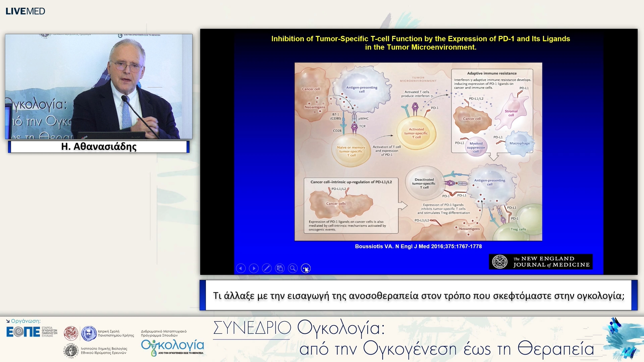Open the pen annotation tool
The height and width of the screenshot is (362, 644).
(x=267, y=268)
